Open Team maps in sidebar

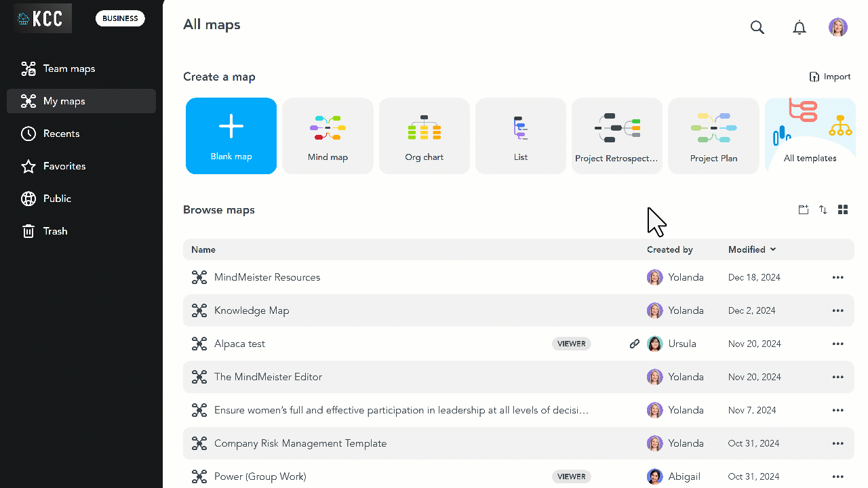pos(81,68)
